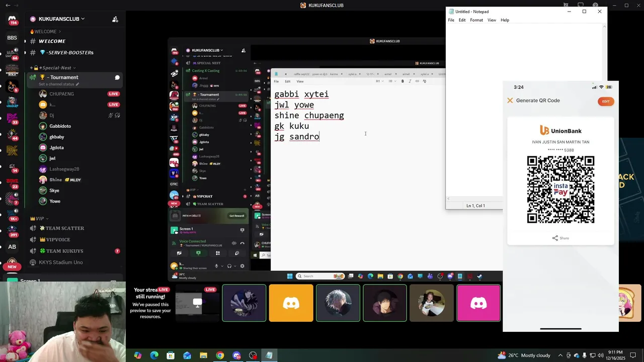Viewport: 644px width, 362px height.
Task: Open Microsoft Edge from the taskbar
Action: 154,355
